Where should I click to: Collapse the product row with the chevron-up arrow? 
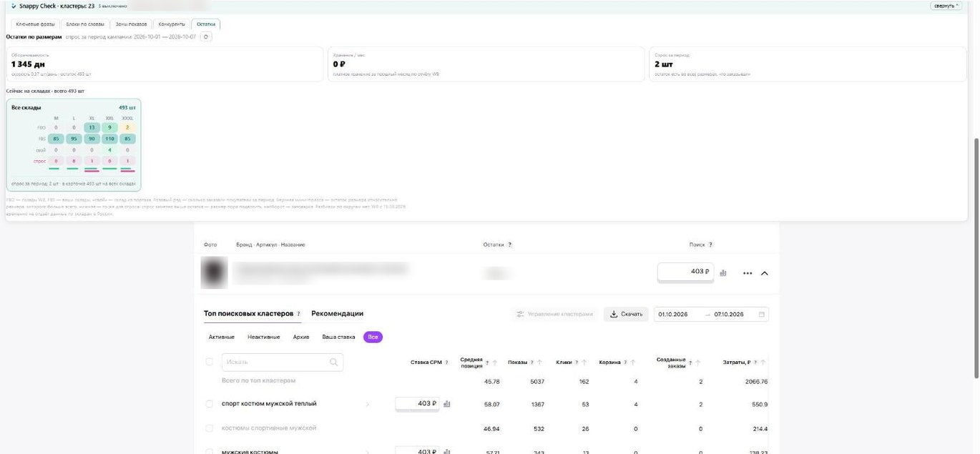(x=764, y=273)
